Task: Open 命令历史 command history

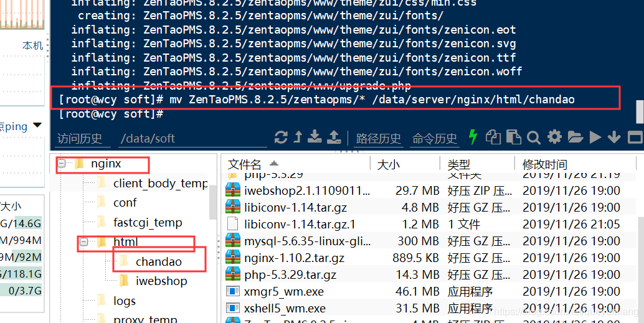Action: point(435,138)
